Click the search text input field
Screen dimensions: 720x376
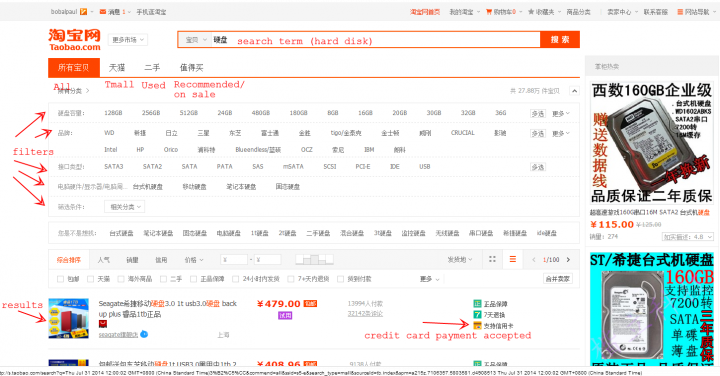[x=376, y=40]
